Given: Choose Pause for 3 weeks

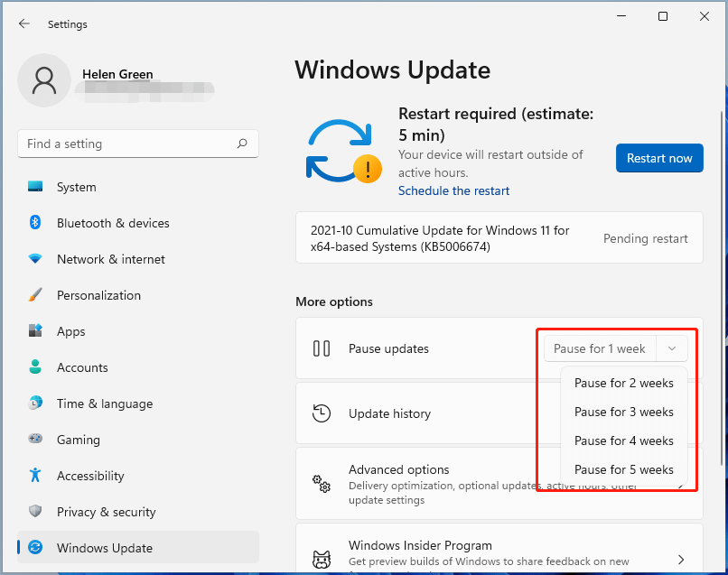Looking at the screenshot, I should click(x=623, y=412).
